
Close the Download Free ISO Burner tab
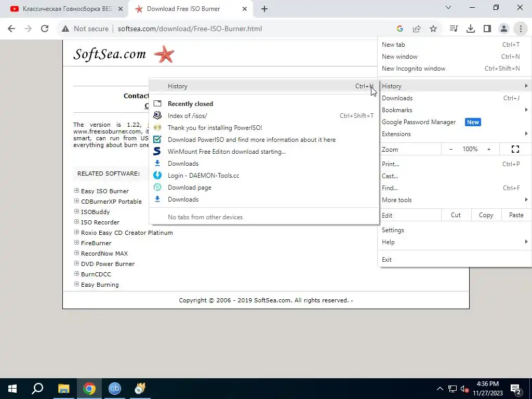click(x=245, y=9)
